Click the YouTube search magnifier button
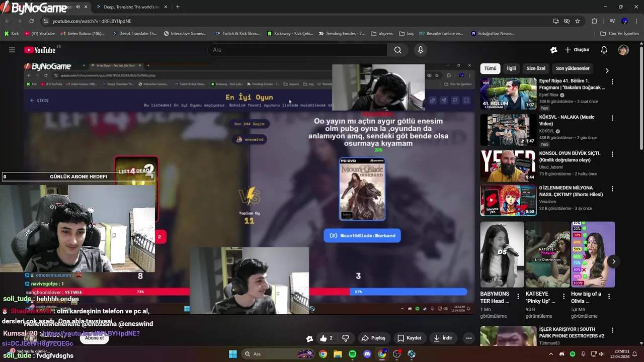This screenshot has height=362, width=644. (398, 50)
